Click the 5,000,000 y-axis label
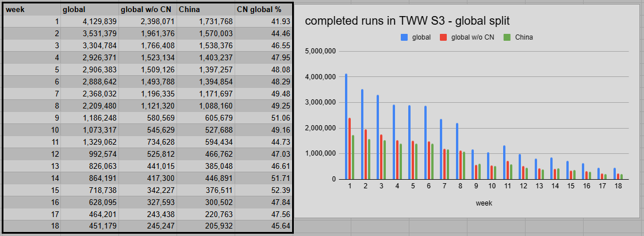644x236 pixels. [x=319, y=51]
